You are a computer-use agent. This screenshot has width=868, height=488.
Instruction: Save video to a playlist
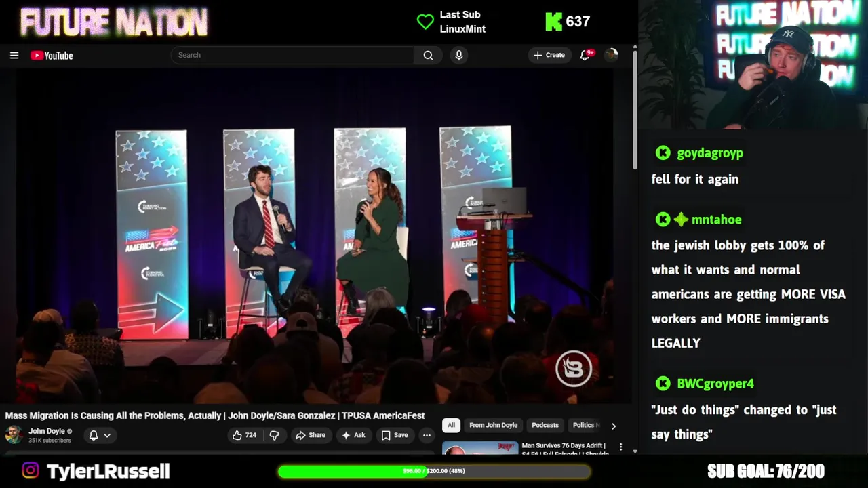(395, 435)
